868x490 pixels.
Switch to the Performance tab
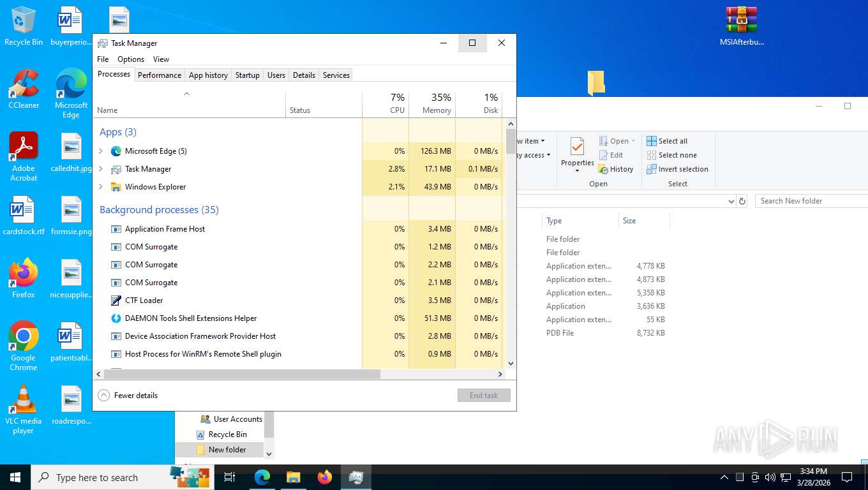click(x=160, y=75)
